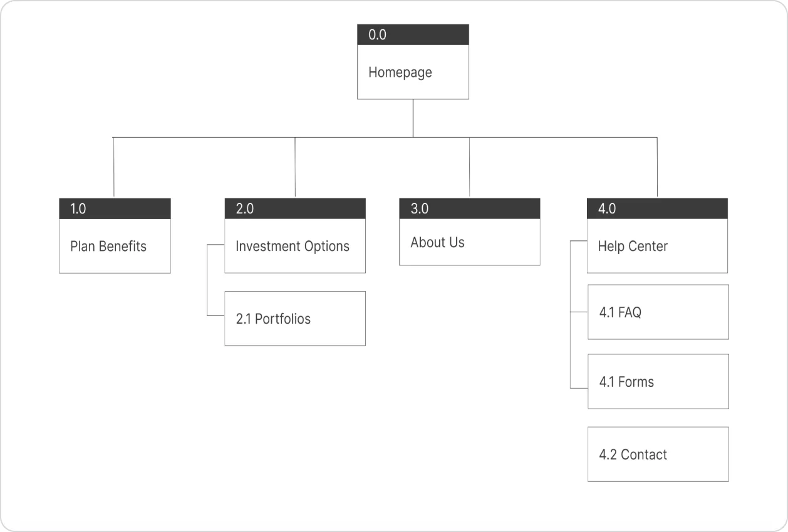Open the 4.1 FAQ box
788x532 pixels.
pos(658,312)
